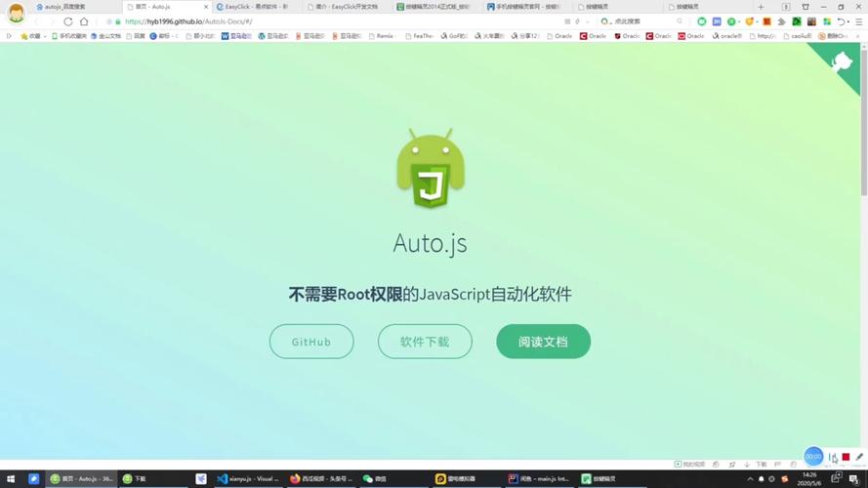This screenshot has height=488, width=868.
Task: Open the xianyu.js Visual Studio Code taskbar item
Action: point(248,478)
